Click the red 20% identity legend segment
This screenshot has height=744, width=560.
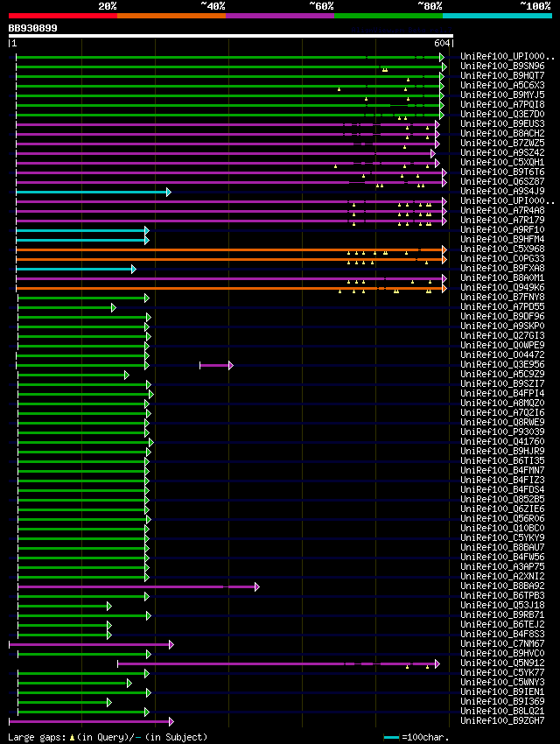pos(63,16)
